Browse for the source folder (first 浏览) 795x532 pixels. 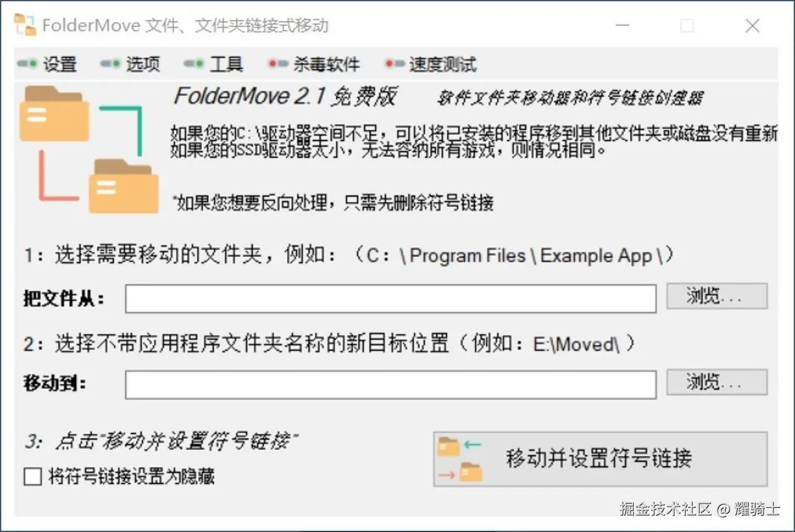[x=717, y=296]
